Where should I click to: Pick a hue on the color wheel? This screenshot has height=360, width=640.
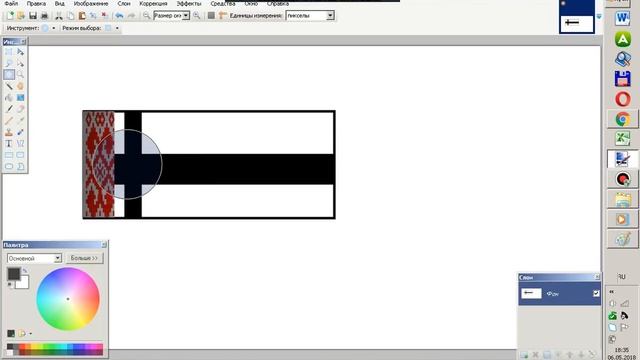68,299
